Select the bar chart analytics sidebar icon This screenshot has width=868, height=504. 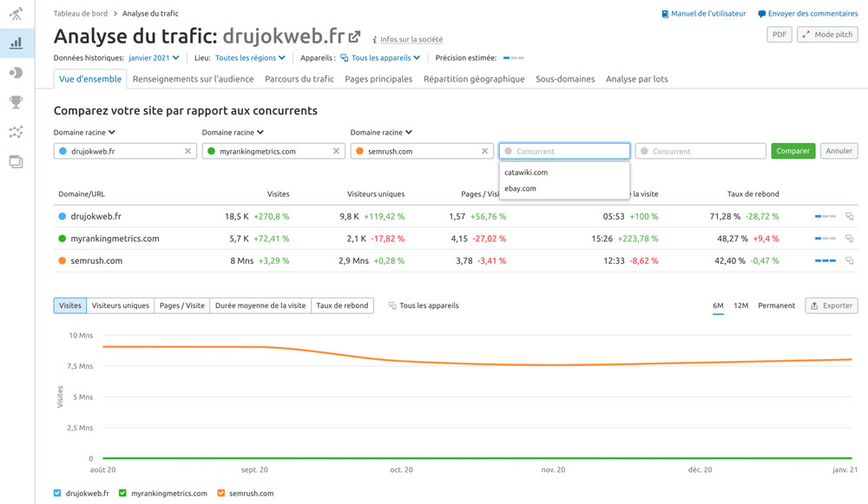pyautogui.click(x=16, y=43)
